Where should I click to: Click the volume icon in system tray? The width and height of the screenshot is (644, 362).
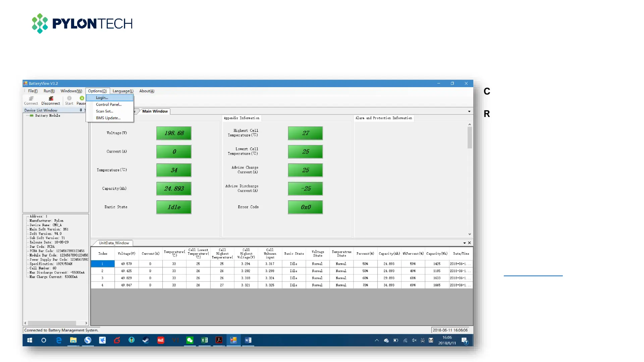click(x=414, y=340)
